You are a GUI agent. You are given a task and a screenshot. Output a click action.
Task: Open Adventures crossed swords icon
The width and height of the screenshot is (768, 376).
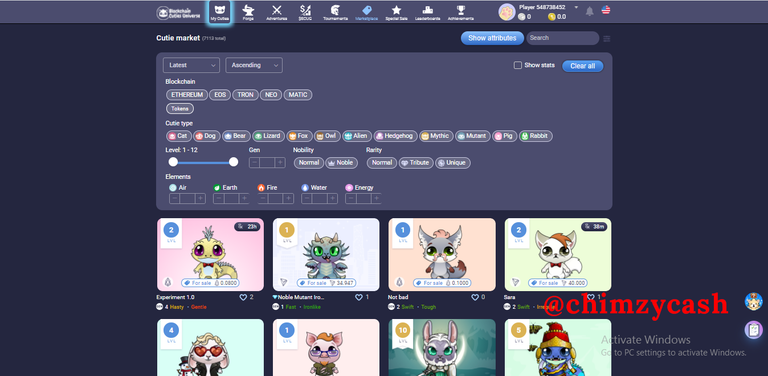point(277,10)
